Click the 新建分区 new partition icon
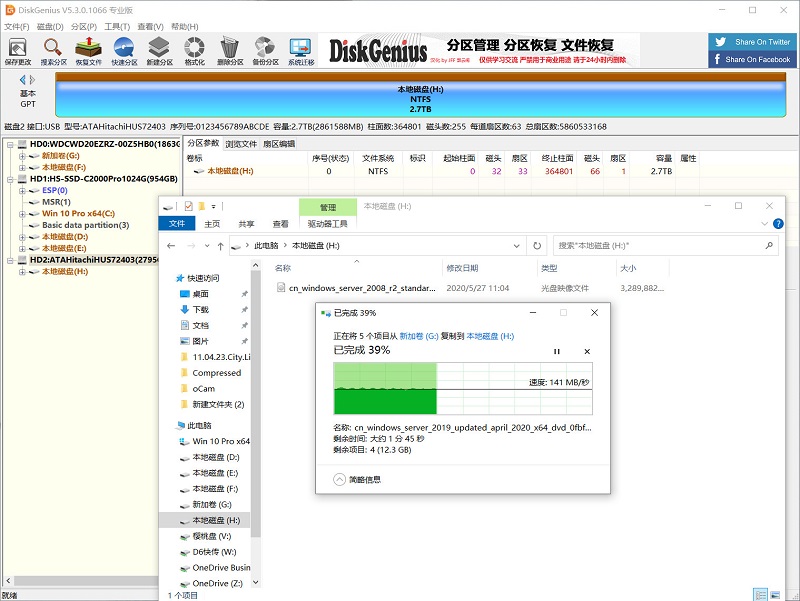 159,51
